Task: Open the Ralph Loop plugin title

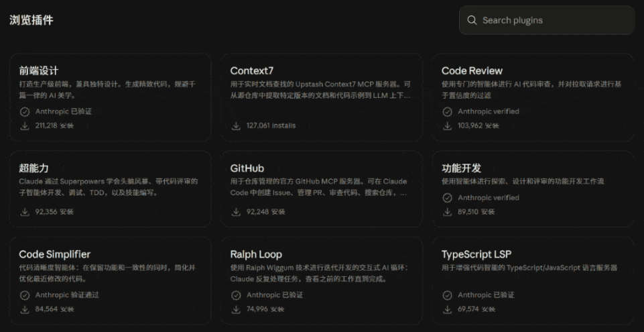Action: click(256, 254)
